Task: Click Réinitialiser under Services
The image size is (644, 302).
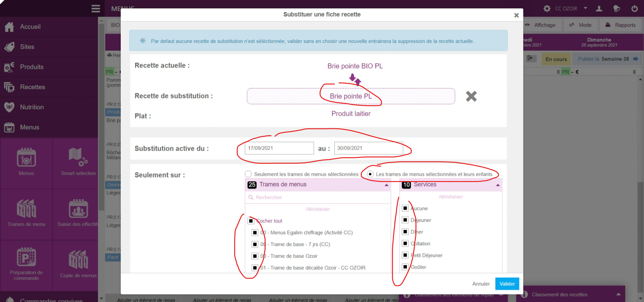Action: [x=451, y=197]
